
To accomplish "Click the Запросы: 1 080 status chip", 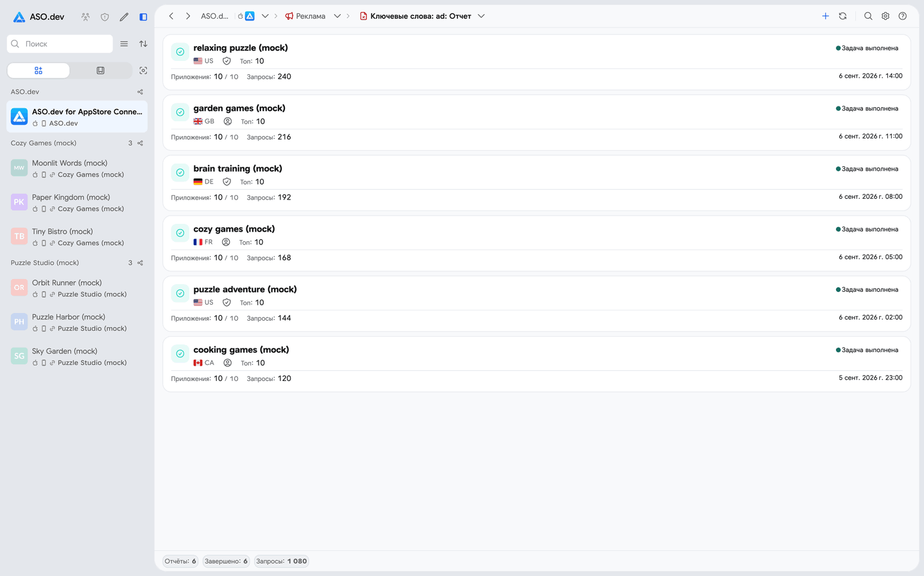I will (x=282, y=561).
